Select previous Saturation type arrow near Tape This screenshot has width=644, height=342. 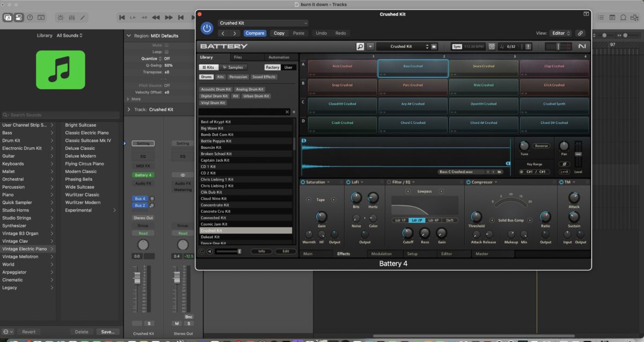pos(308,200)
